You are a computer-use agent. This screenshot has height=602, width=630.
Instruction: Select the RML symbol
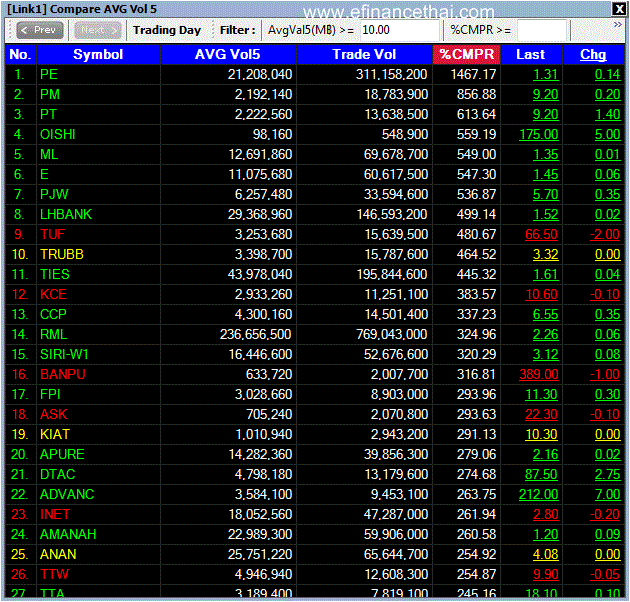53,334
